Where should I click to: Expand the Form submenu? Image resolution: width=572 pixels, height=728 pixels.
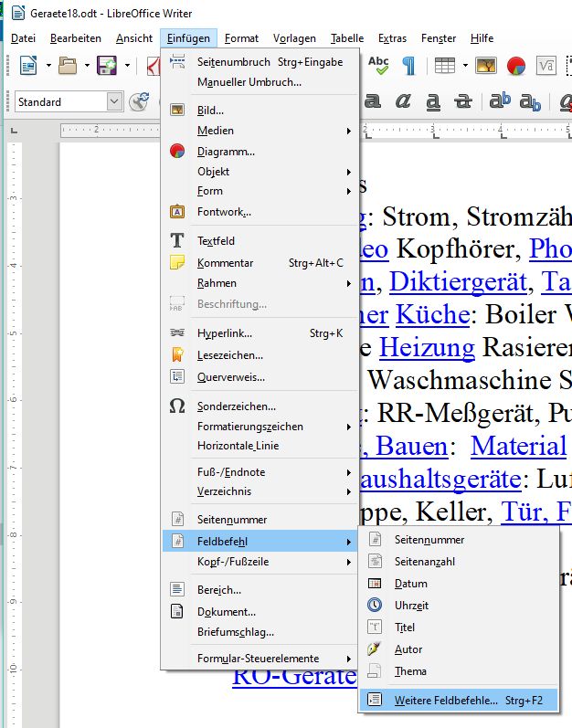tap(260, 191)
